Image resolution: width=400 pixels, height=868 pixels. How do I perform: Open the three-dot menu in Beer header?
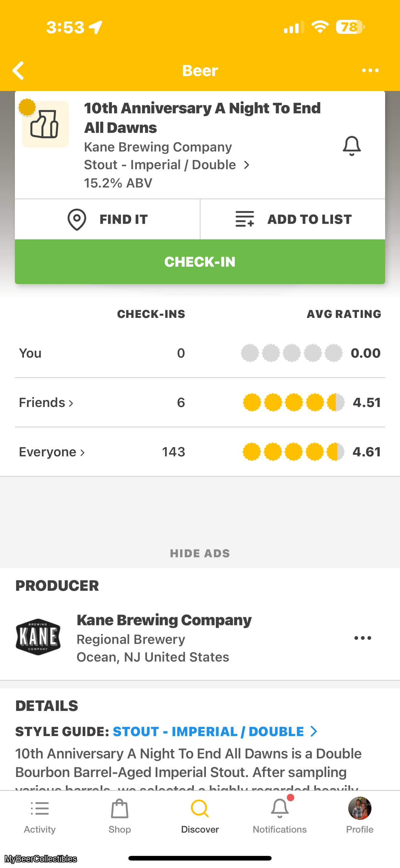370,70
